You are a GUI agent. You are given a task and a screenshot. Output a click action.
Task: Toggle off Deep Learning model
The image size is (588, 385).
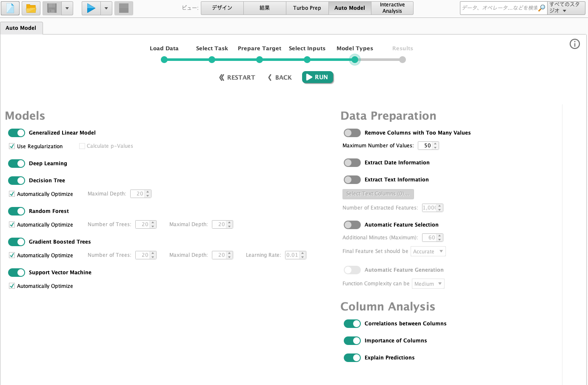[17, 164]
